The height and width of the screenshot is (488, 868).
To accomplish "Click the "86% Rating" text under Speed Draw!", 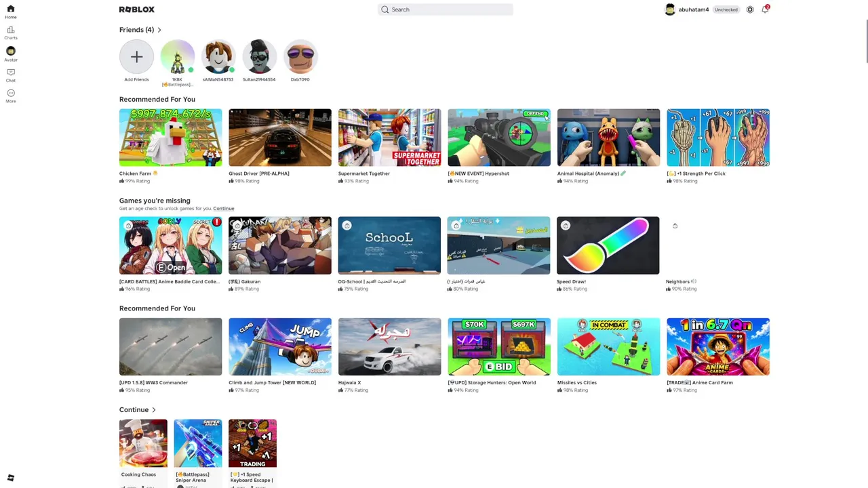I will (x=575, y=289).
